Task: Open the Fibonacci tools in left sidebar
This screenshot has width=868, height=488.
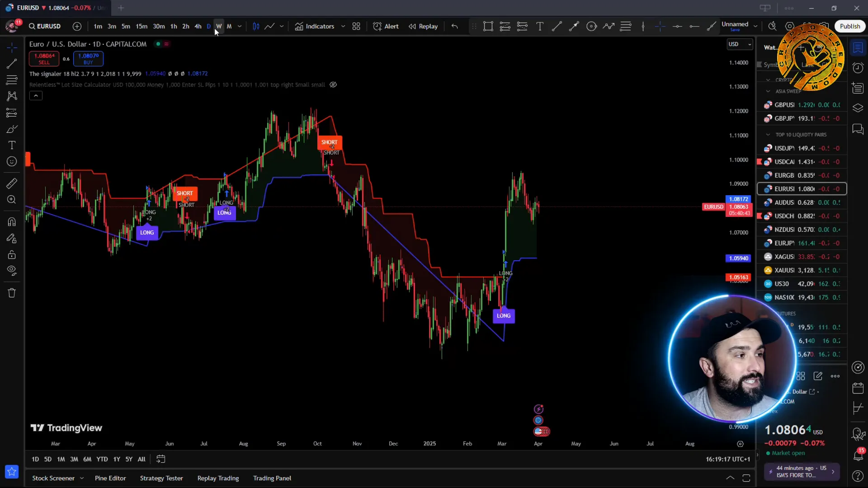Action: [x=12, y=80]
